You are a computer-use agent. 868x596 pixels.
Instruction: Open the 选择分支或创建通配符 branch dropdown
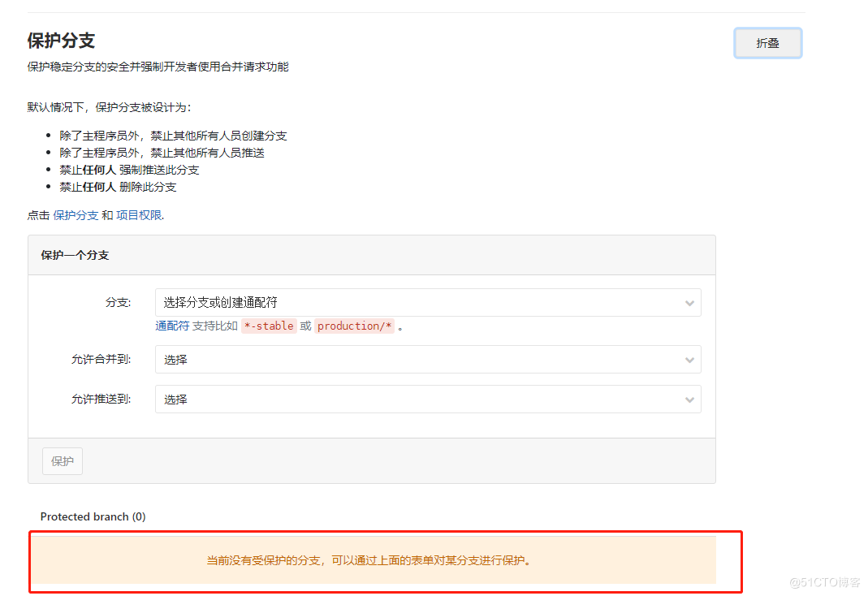tap(428, 303)
